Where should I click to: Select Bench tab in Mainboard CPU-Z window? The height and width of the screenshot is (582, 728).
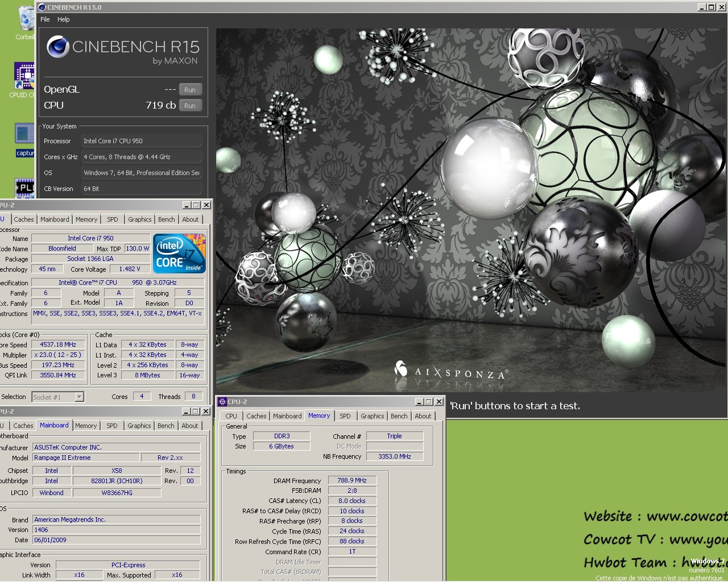click(x=166, y=426)
